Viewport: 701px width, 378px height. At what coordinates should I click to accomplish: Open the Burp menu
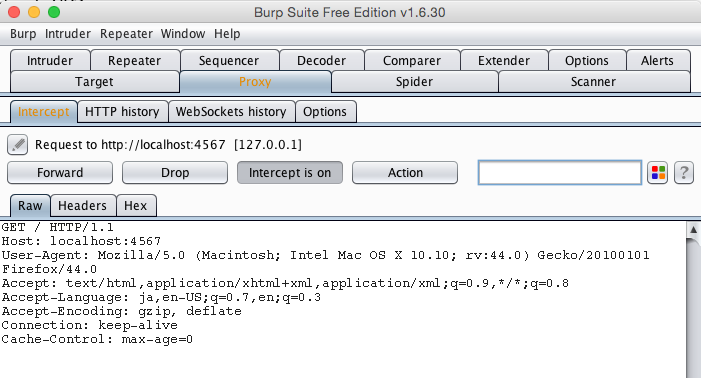pos(23,34)
